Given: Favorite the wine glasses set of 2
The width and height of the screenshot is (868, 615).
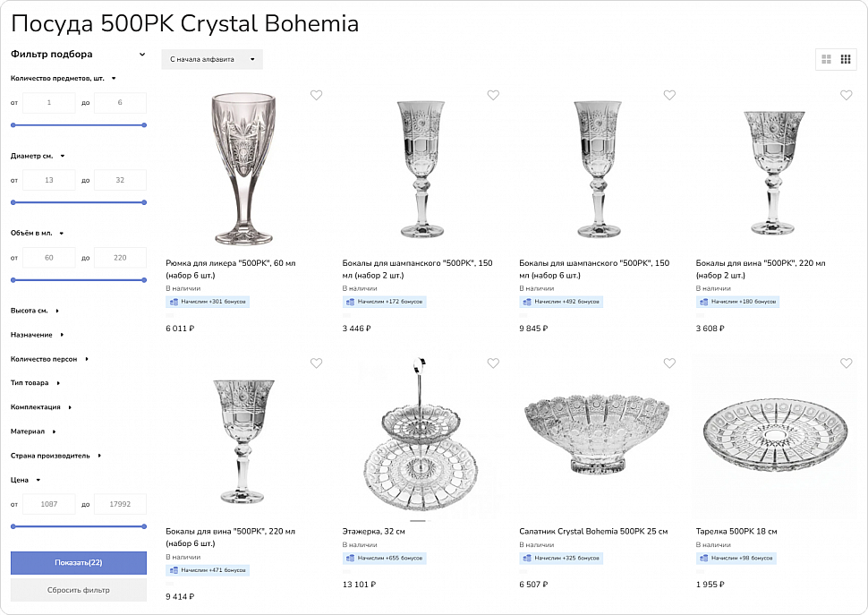Looking at the screenshot, I should [x=847, y=95].
